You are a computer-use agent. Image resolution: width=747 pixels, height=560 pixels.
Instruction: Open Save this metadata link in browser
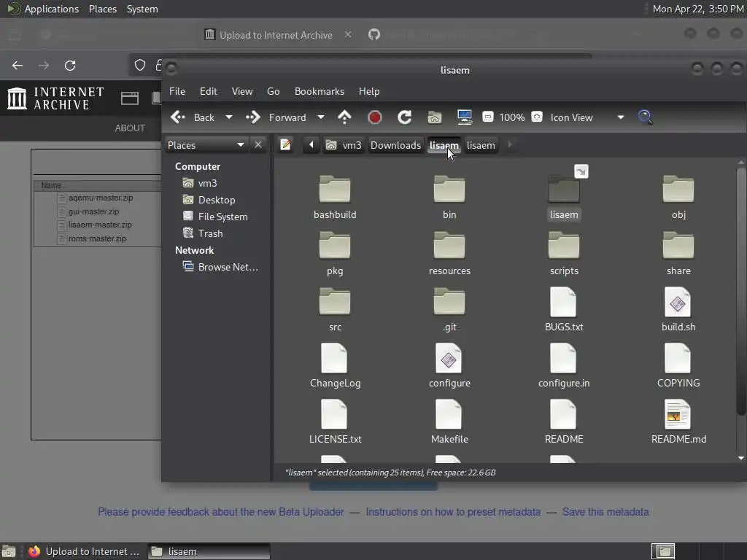pyautogui.click(x=605, y=512)
